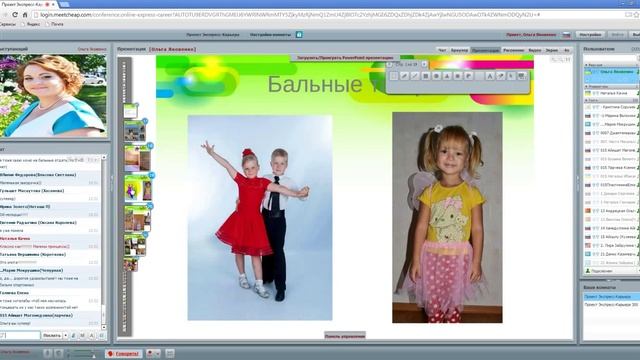Click the layout grid icon in bottom bar
The image size is (640, 360).
pyautogui.click(x=170, y=353)
